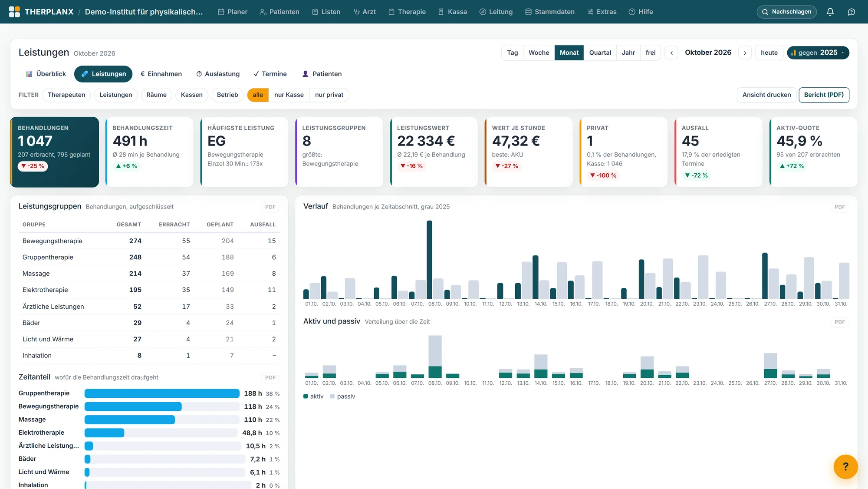Open the Extras menu

tap(602, 12)
